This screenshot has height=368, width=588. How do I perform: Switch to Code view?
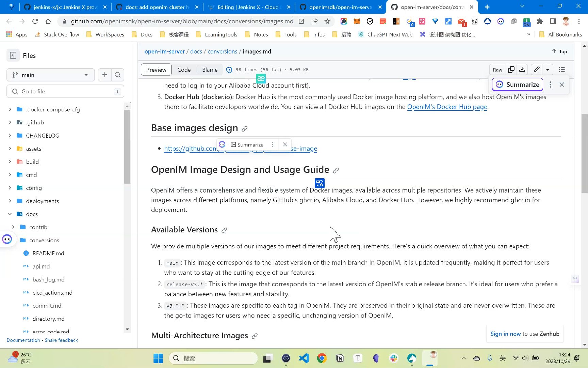click(x=184, y=70)
